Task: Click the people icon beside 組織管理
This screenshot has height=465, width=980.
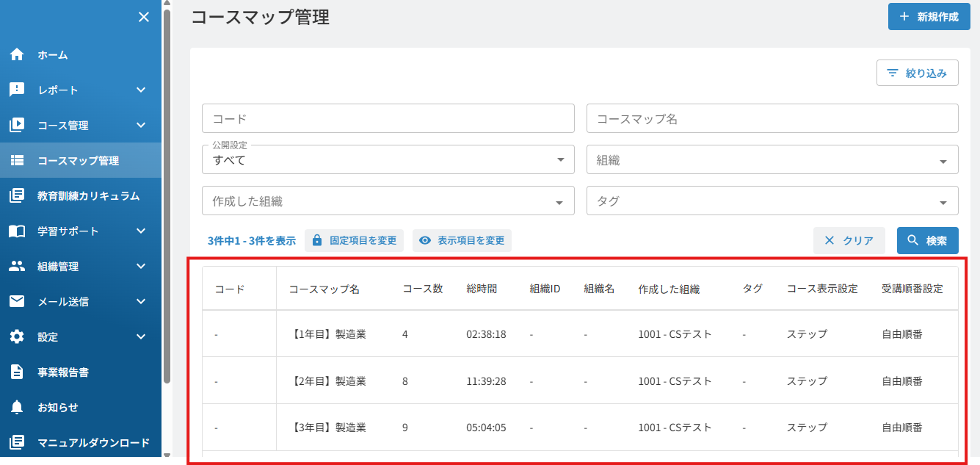Action: (17, 266)
